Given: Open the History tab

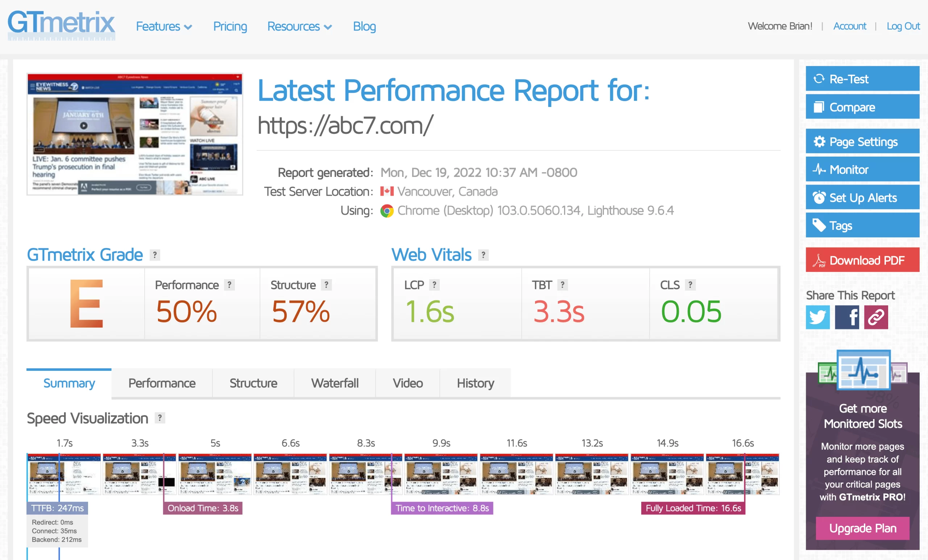Looking at the screenshot, I should coord(475,383).
